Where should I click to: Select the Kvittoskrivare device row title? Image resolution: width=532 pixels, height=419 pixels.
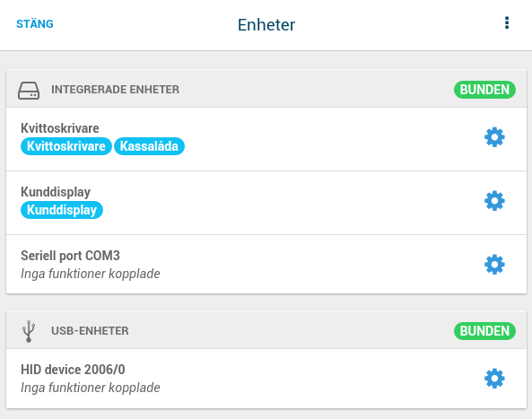[x=60, y=128]
